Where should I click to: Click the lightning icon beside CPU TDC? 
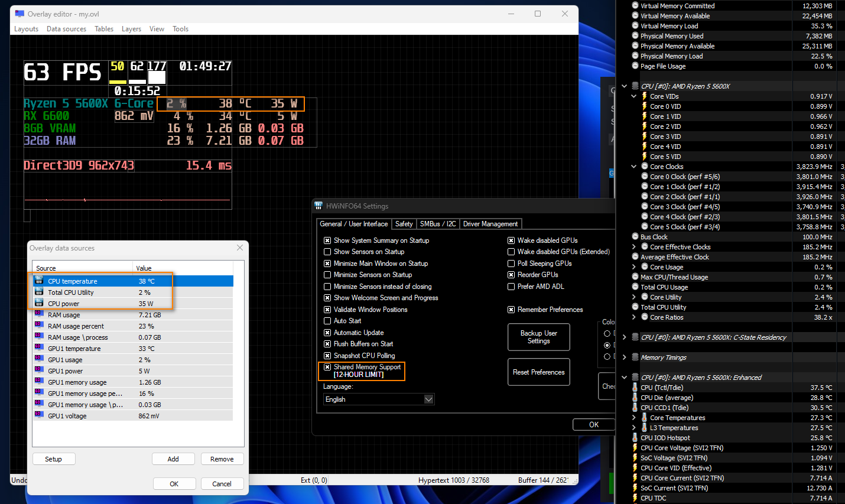pyautogui.click(x=635, y=498)
